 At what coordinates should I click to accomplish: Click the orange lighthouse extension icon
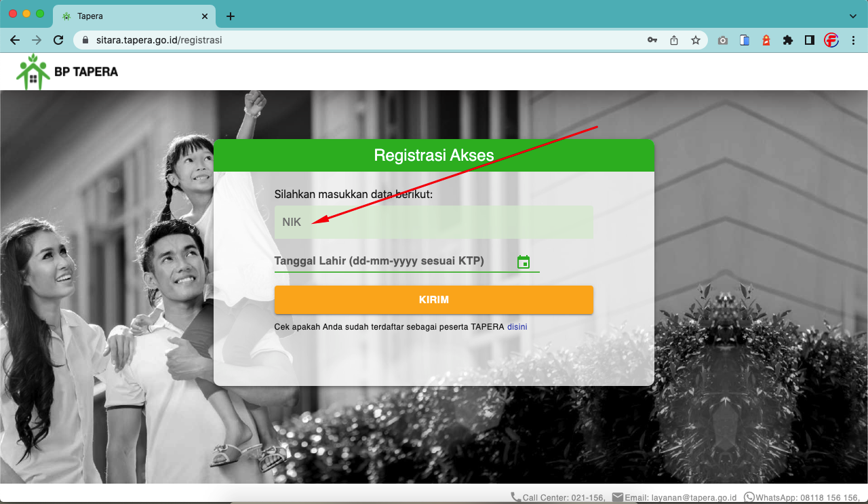[x=766, y=40]
